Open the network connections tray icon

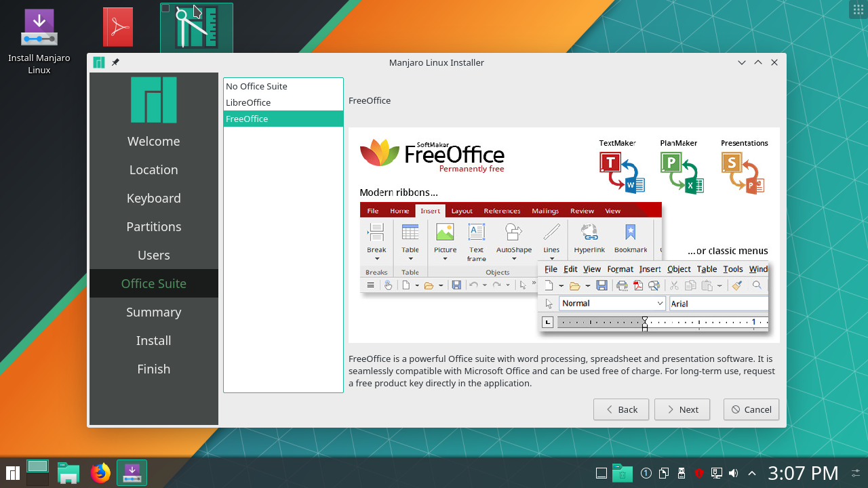pyautogui.click(x=716, y=473)
